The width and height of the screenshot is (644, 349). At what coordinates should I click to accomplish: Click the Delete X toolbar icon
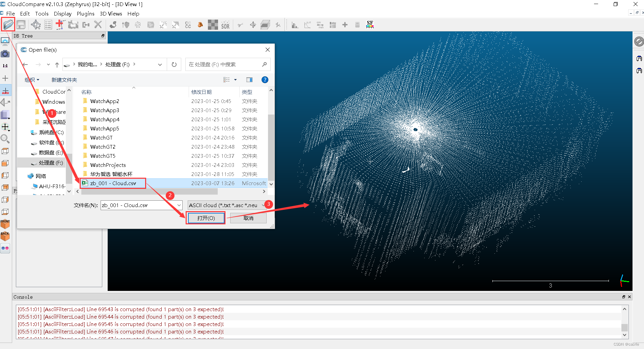[x=98, y=25]
